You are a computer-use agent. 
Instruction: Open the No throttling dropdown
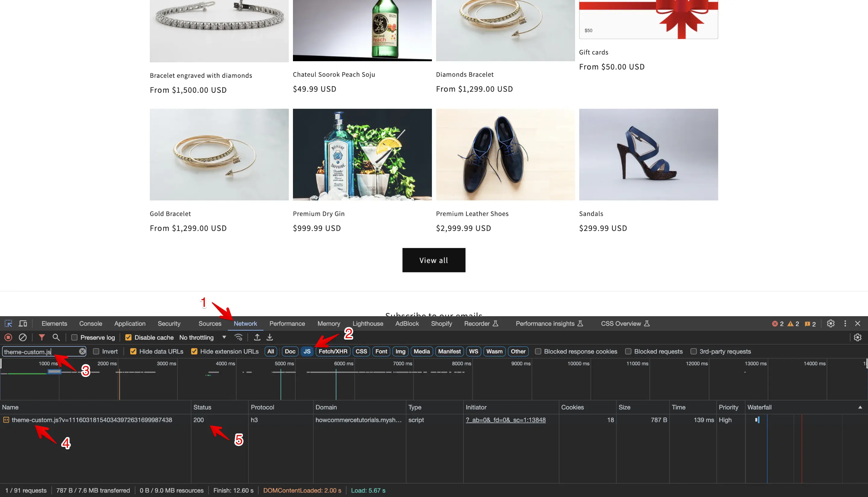[x=203, y=337]
